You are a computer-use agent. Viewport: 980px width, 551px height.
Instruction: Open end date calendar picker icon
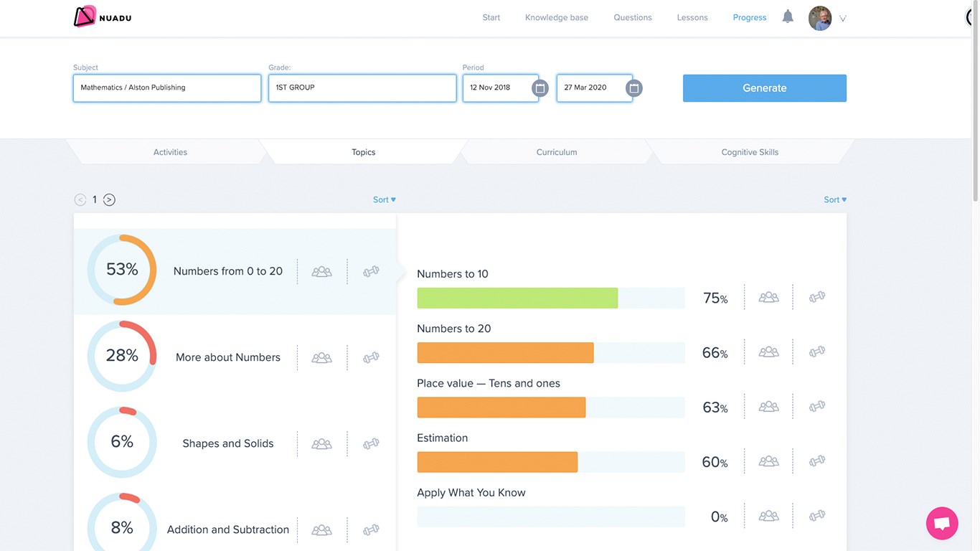pos(633,88)
